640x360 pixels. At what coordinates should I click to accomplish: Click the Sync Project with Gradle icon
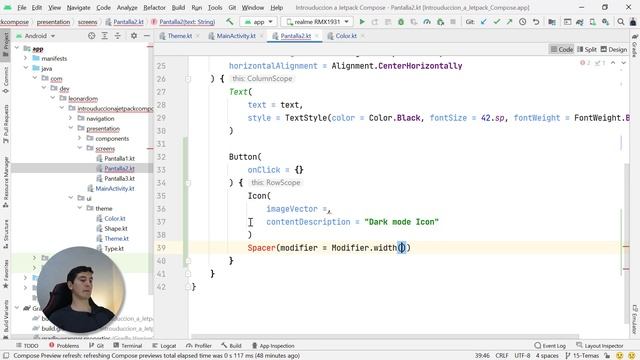tap(580, 22)
